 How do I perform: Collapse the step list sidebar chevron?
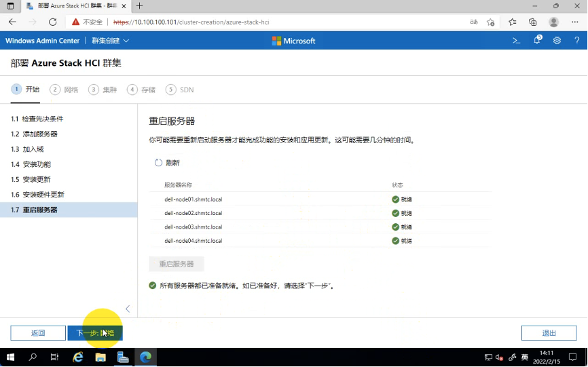(x=128, y=309)
